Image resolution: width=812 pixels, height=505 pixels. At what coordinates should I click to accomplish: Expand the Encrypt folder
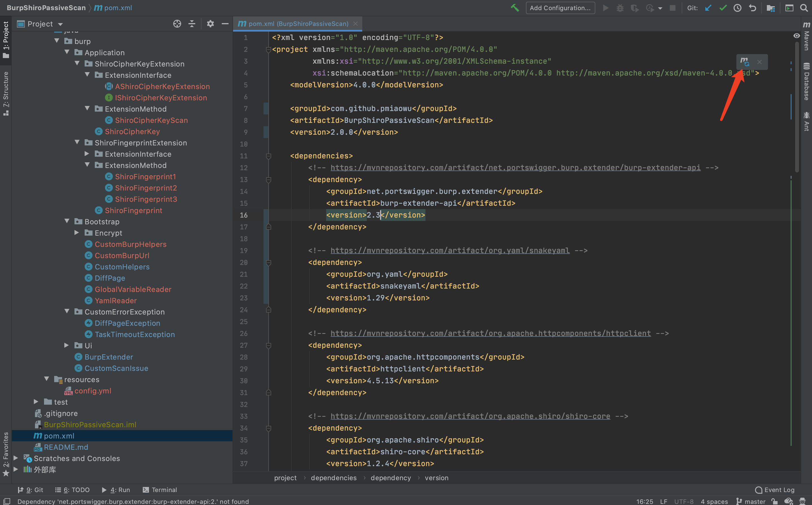click(76, 233)
